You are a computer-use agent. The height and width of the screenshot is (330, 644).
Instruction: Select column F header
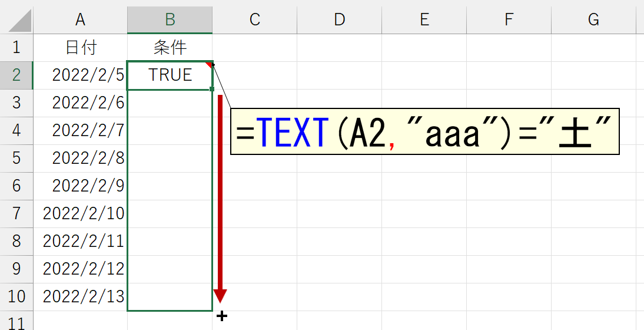509,19
